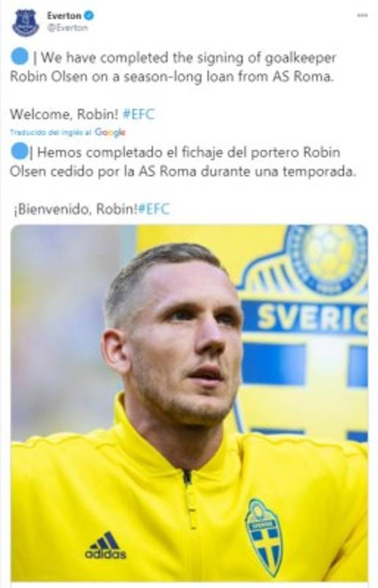378x588 pixels.
Task: Click the blue circle emoji before 'Hemos completado'
Action: coord(19,152)
